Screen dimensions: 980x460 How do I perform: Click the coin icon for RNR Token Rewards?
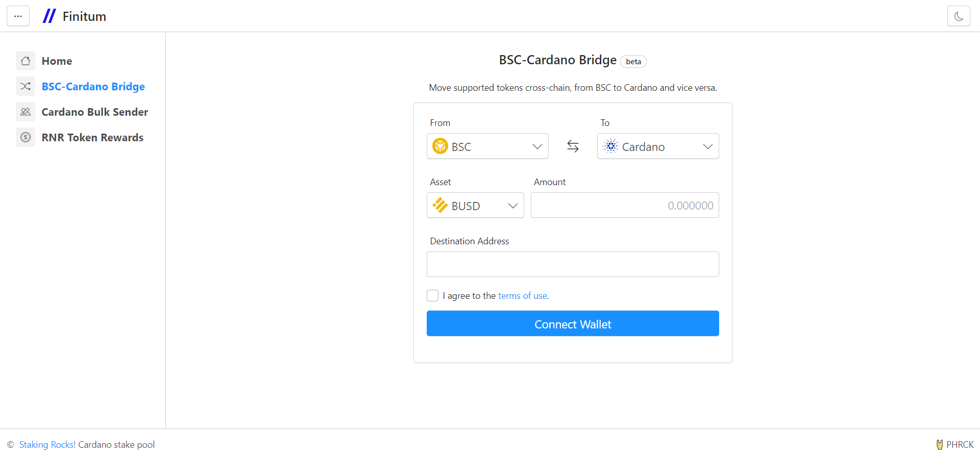(26, 137)
